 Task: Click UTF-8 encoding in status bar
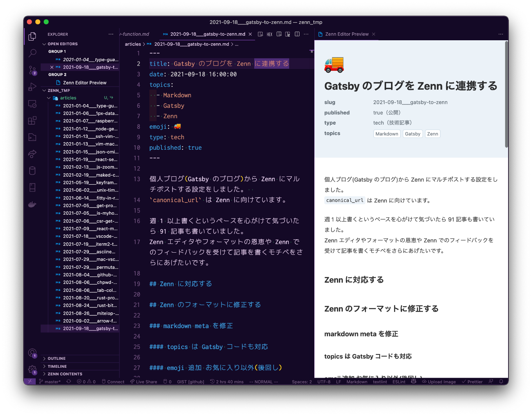point(324,382)
